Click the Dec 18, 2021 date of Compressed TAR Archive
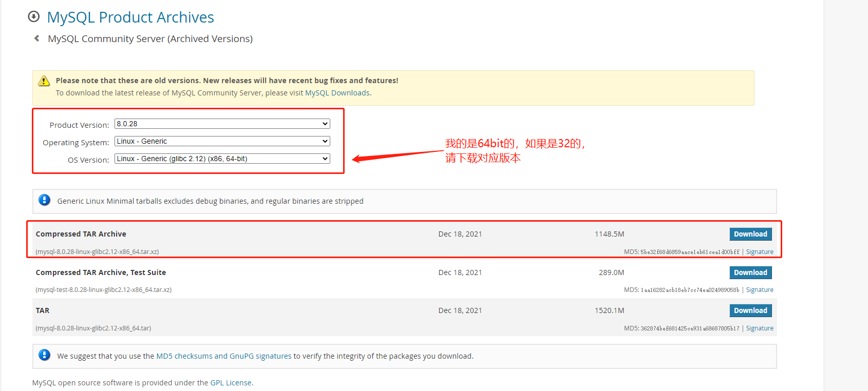The image size is (868, 391). pos(460,234)
